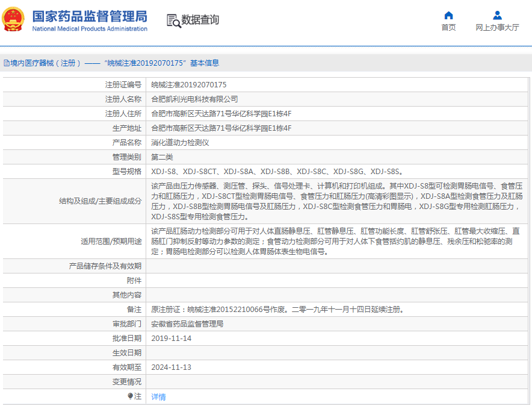Click the product name 消化道动力检测仪
The height and width of the screenshot is (406, 532).
pos(180,143)
